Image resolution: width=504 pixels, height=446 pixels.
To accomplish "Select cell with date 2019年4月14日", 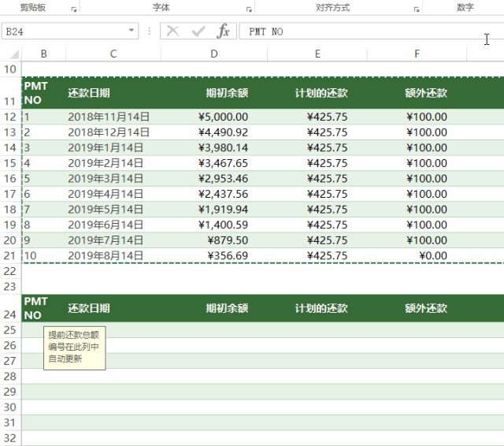I will [x=113, y=194].
